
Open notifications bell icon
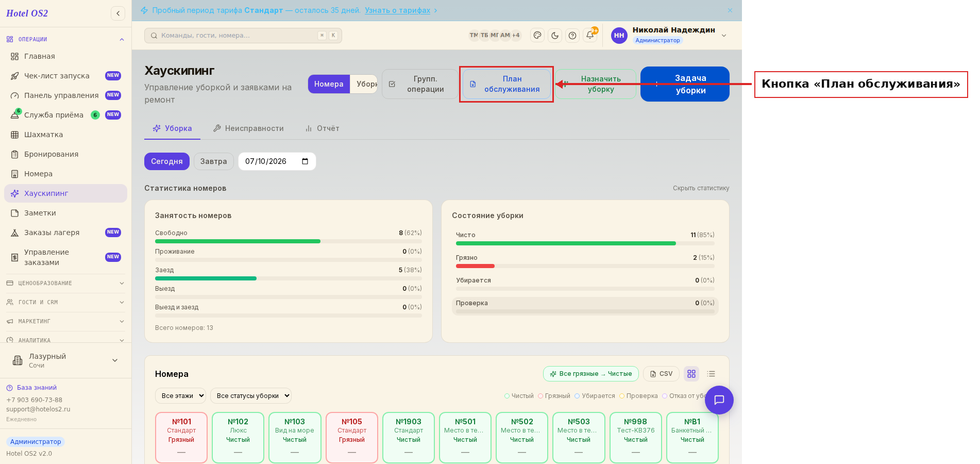pos(590,36)
